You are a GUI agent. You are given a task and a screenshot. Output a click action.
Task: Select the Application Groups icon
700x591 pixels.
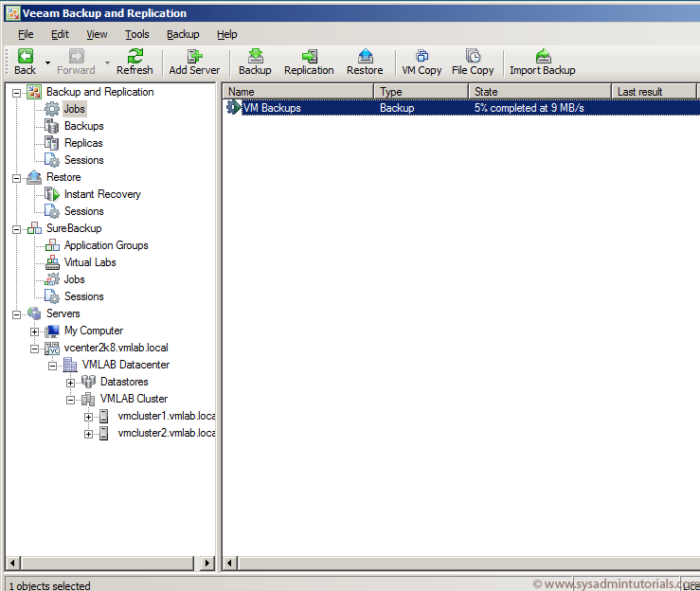[52, 245]
